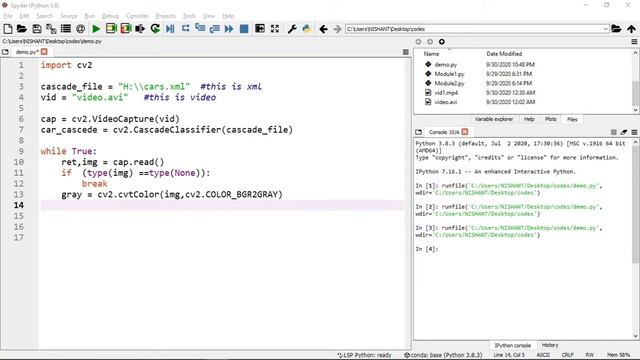Open the file list (outline) toolbar icon
The image size is (640, 360).
tap(66, 29)
